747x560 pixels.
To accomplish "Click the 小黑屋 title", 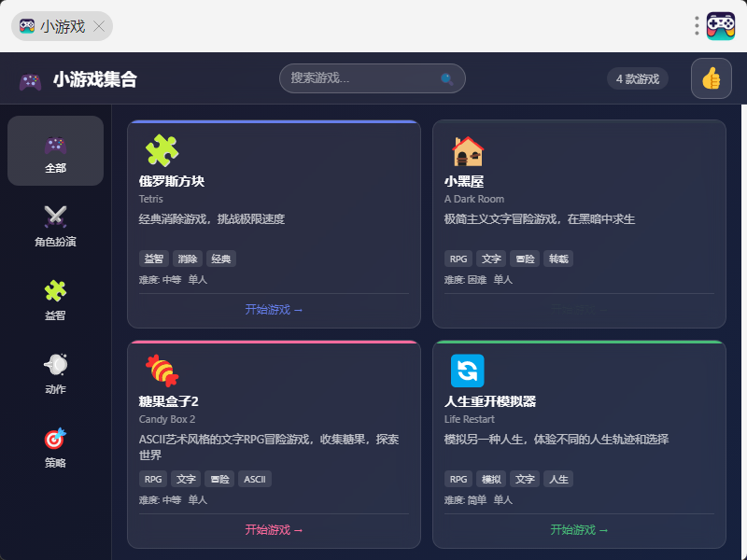I will click(x=464, y=181).
